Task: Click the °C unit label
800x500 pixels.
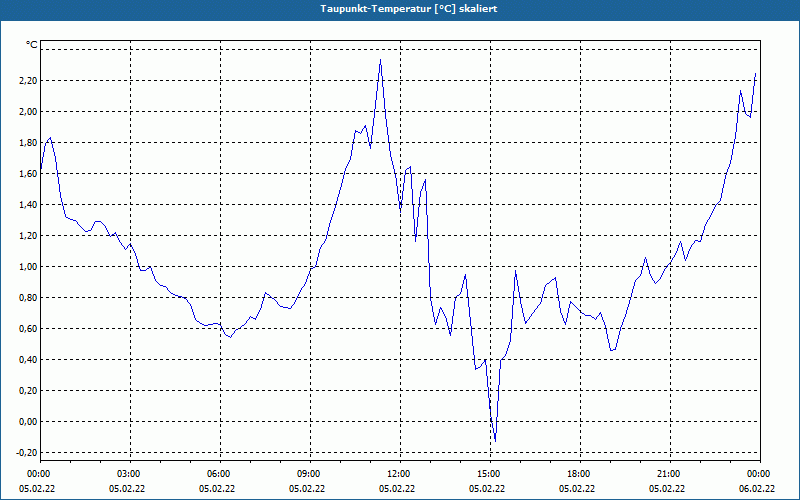Action: tap(31, 45)
